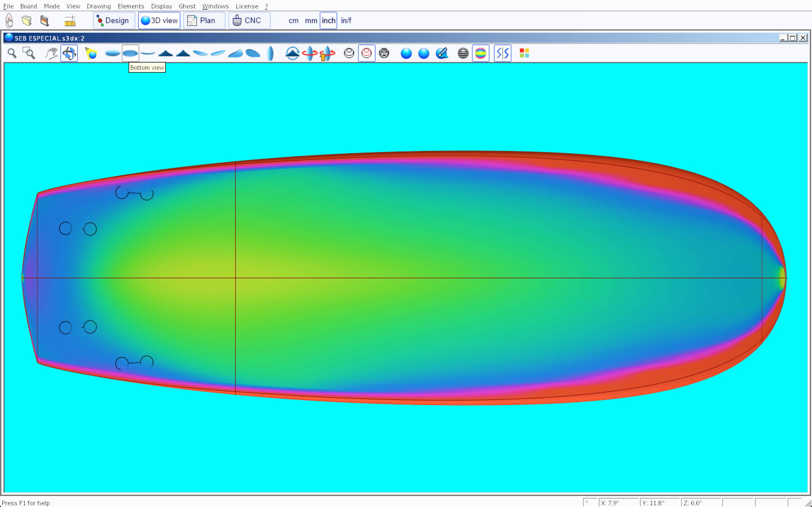Open the Board menu
Viewport: 812px width, 507px height.
click(28, 6)
